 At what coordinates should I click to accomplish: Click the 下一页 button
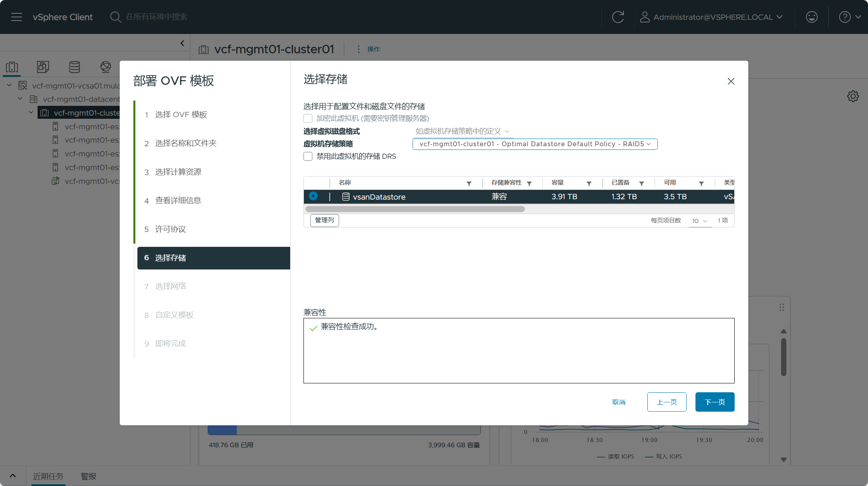pyautogui.click(x=714, y=402)
